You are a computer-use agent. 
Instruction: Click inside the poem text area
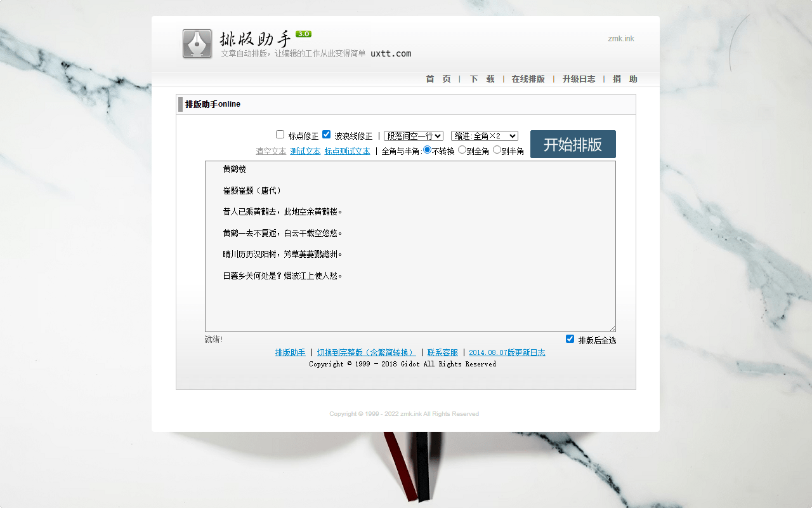point(410,298)
